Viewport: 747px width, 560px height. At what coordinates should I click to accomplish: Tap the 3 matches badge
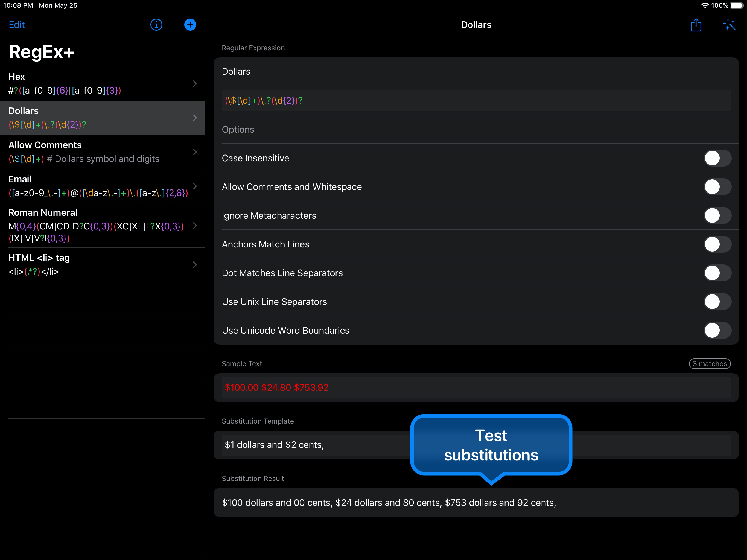[x=710, y=364]
